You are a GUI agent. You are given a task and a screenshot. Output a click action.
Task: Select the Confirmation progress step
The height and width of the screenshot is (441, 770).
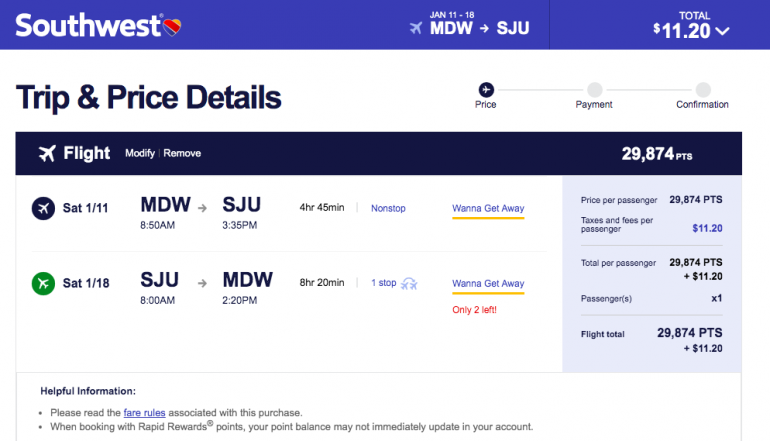coord(702,89)
